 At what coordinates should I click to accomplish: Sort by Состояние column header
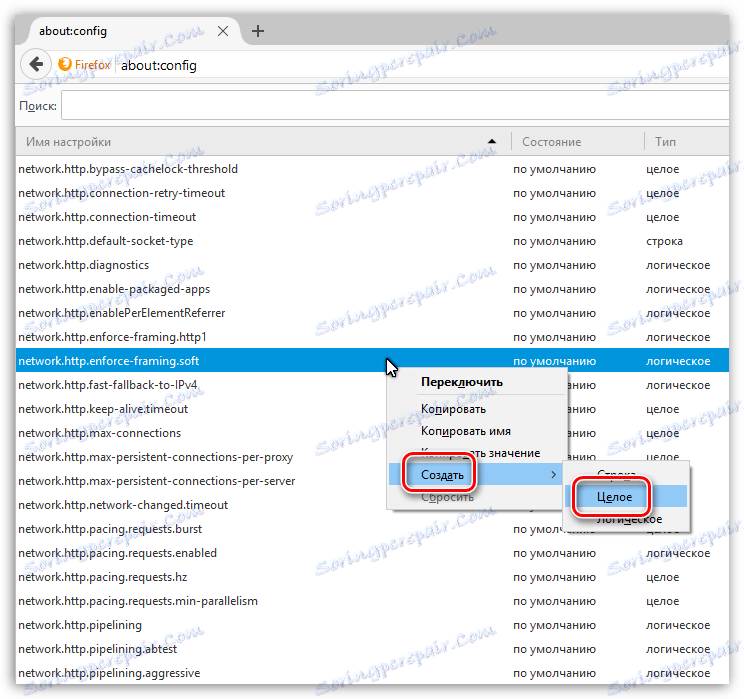click(577, 142)
